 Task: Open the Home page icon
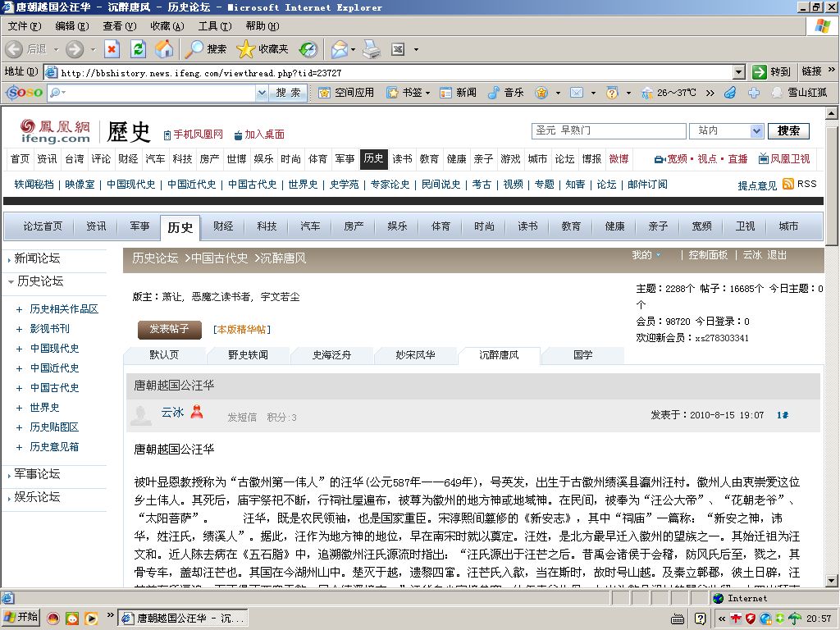pos(164,49)
